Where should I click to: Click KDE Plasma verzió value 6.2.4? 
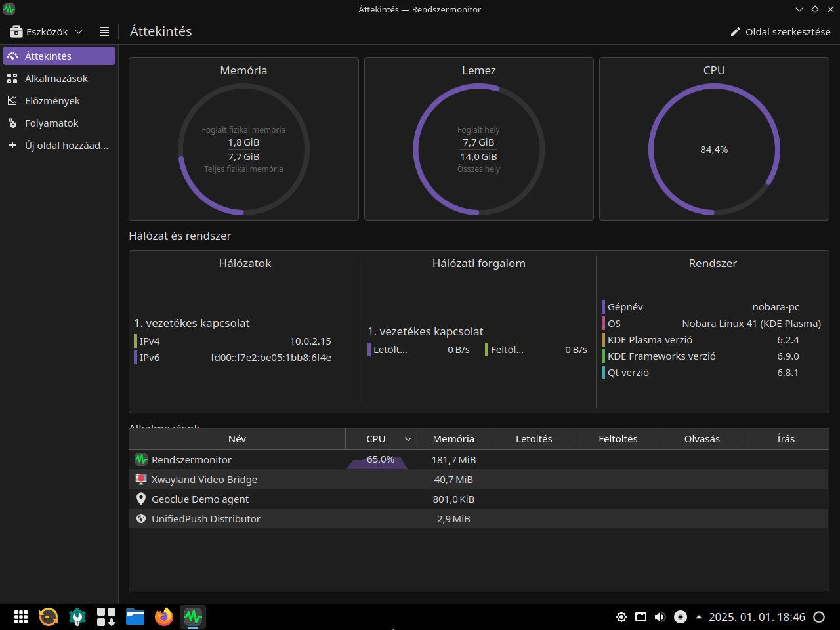788,340
